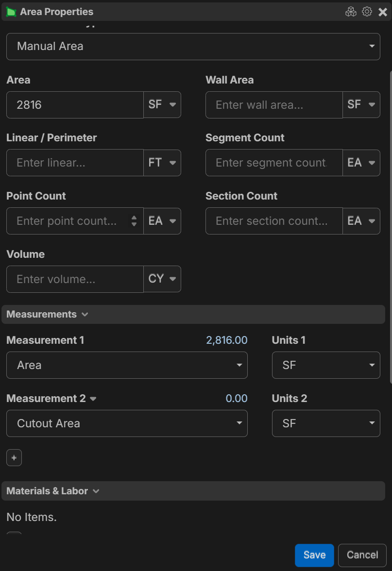This screenshot has width=392, height=571.
Task: Open the Linear / Perimeter FT unit dropdown
Action: pyautogui.click(x=162, y=163)
